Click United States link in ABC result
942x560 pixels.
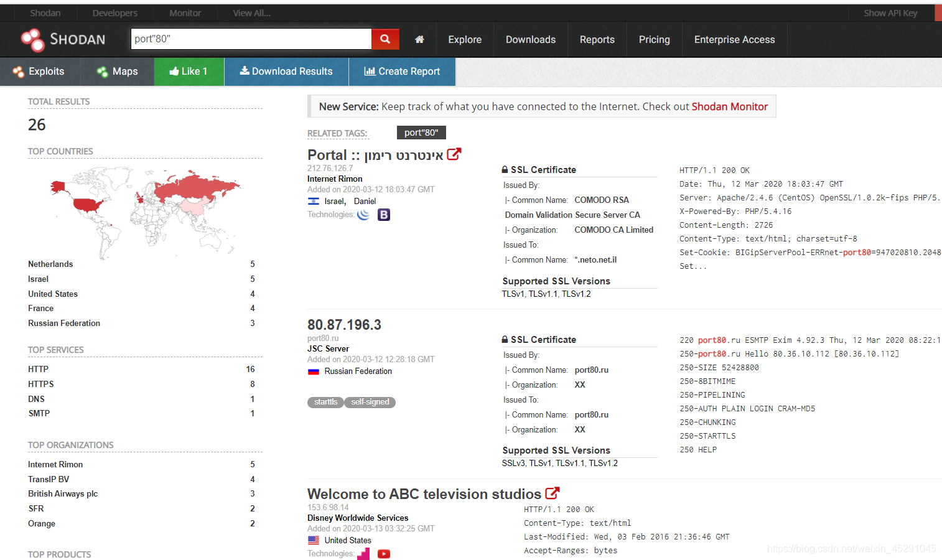coord(348,541)
